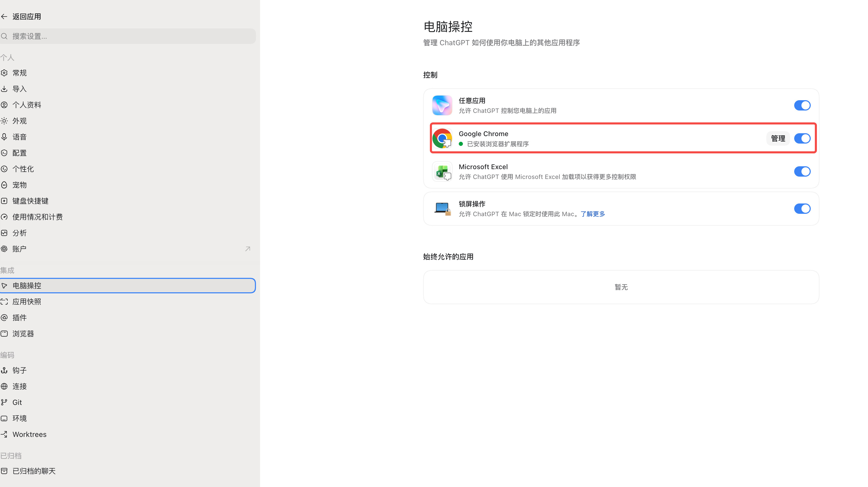Click the Google Chrome app icon
Viewport: 868px width, 487px height.
pyautogui.click(x=442, y=138)
